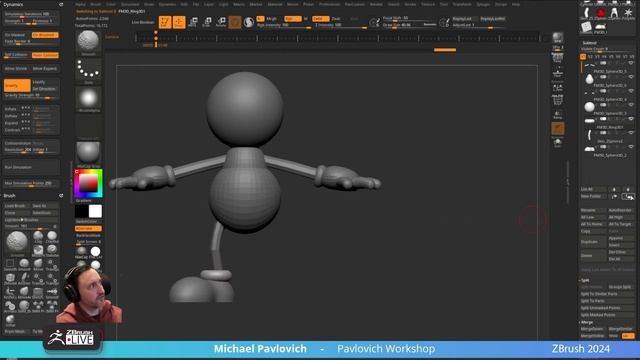Image resolution: width=640 pixels, height=360 pixels.
Task: Hide the PM3D_Sphere3D_4 subtool with its eye icon
Action: (631, 91)
